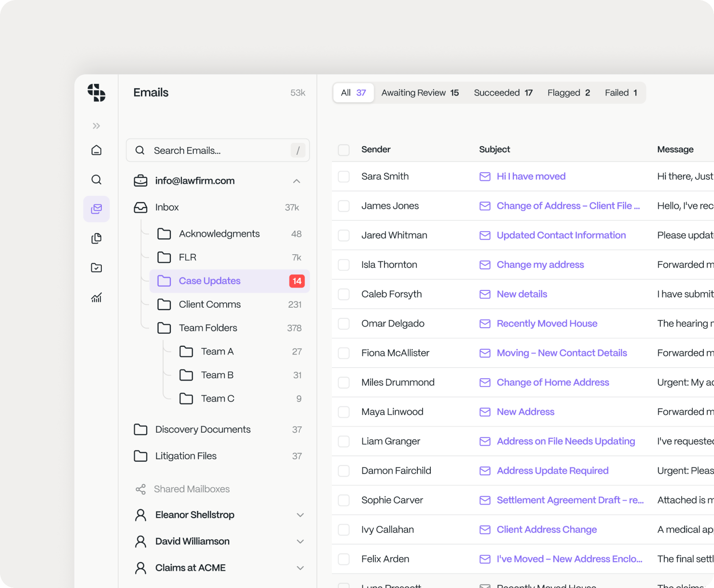This screenshot has width=714, height=588.
Task: Select Sophie Carver email checkbox
Action: [x=343, y=500]
